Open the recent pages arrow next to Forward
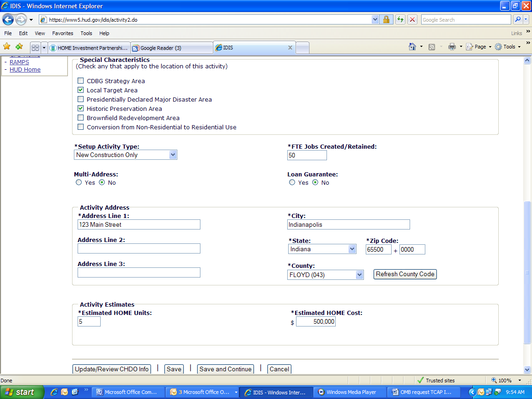Screen dimensions: 532x399 (x=31, y=20)
